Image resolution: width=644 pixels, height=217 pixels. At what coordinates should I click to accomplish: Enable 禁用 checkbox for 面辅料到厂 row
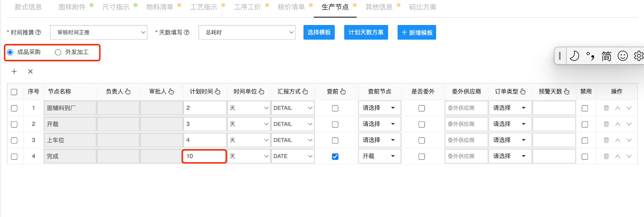coord(585,108)
